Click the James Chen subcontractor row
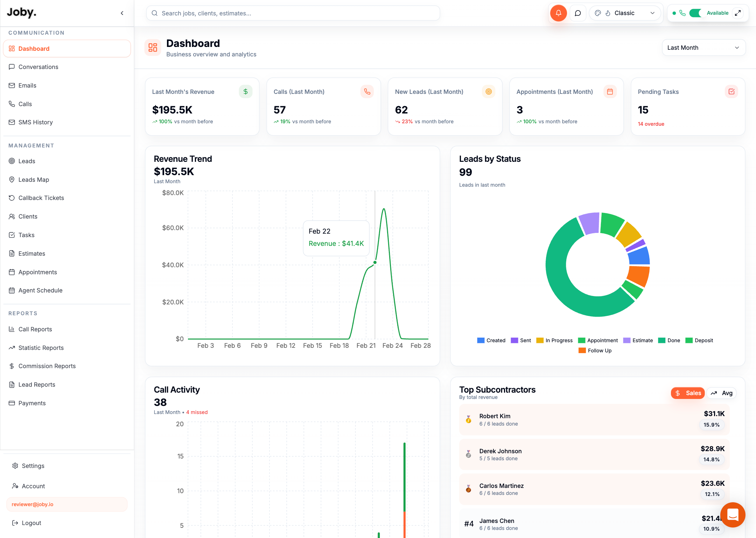The image size is (756, 538). tap(594, 524)
